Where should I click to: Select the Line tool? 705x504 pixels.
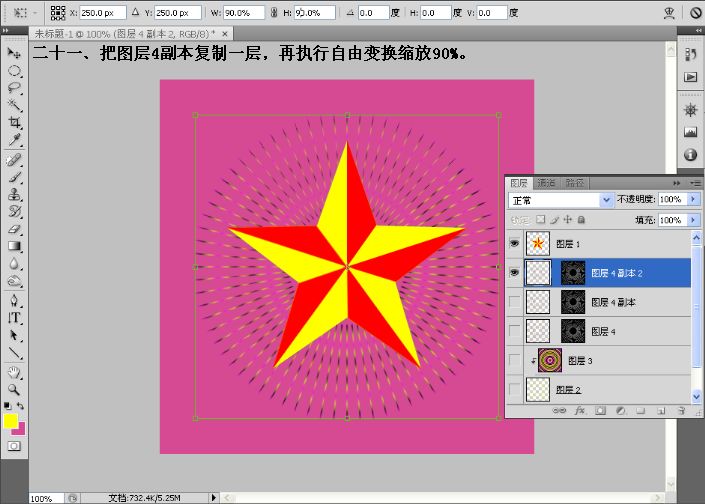[x=14, y=353]
